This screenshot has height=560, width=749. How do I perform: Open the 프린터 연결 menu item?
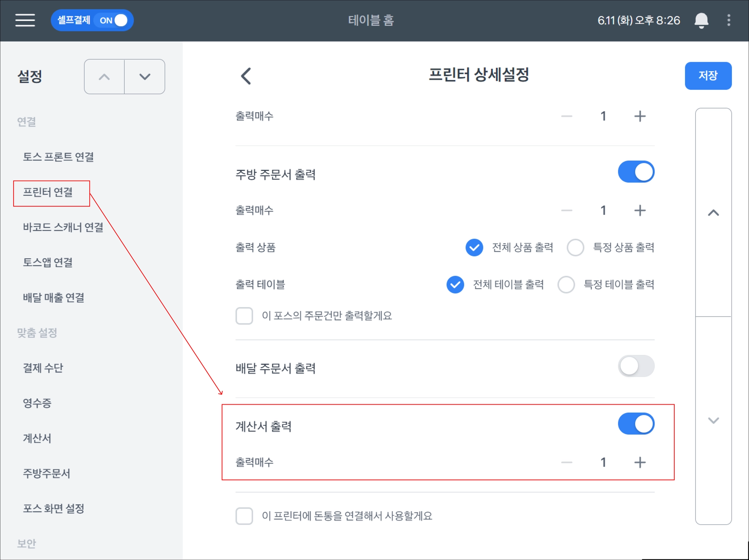pos(48,192)
